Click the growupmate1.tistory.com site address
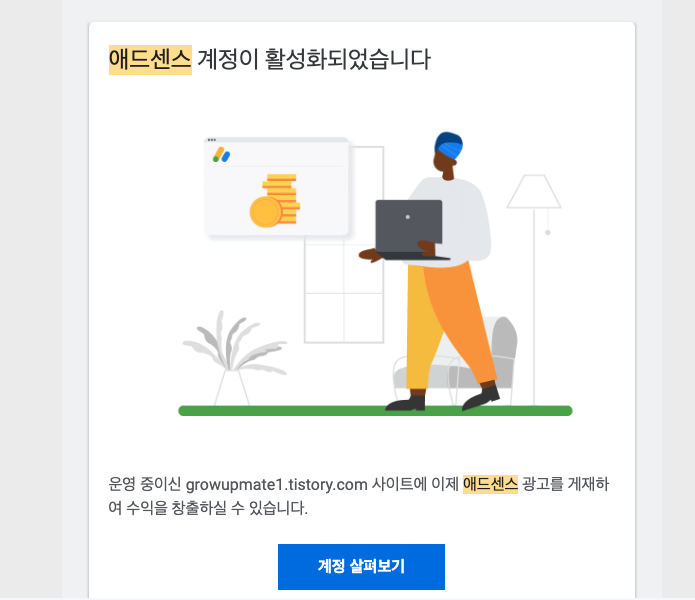 pos(276,484)
